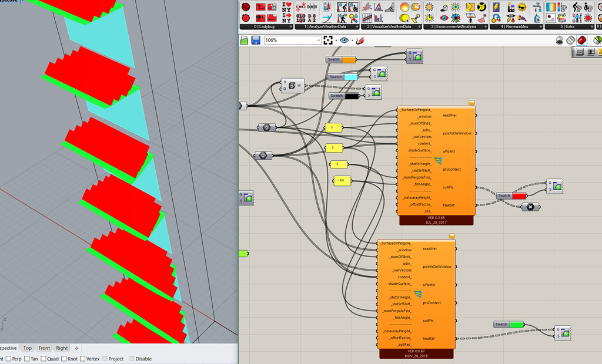This screenshot has width=602, height=364.
Task: Enable the red shaded preview mode icon
Action: 581,40
